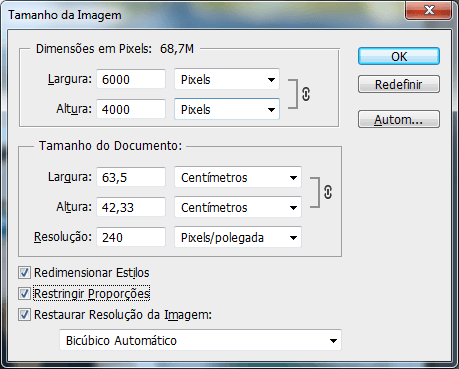Open document Altura Centímetros dropdown
Screen dimensions: 459x369
pyautogui.click(x=238, y=207)
